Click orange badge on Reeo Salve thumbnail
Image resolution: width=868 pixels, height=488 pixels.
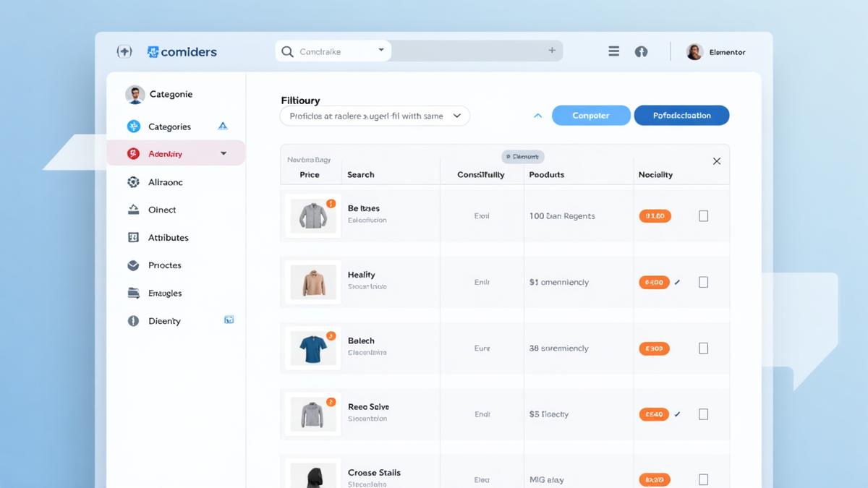coord(331,402)
